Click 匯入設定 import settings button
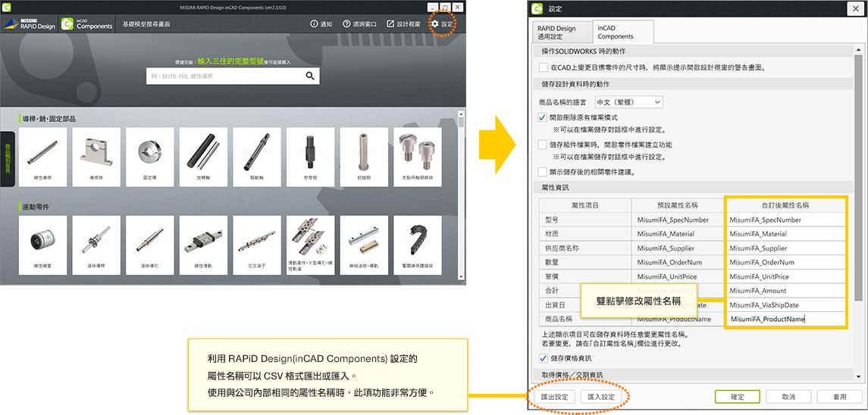The width and height of the screenshot is (868, 415). point(600,397)
